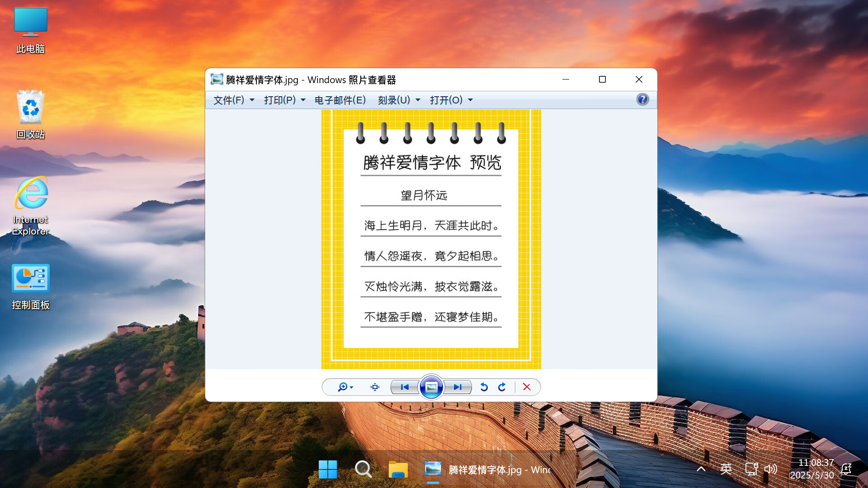Open the help question mark icon
This screenshot has height=488, width=868.
tap(642, 99)
